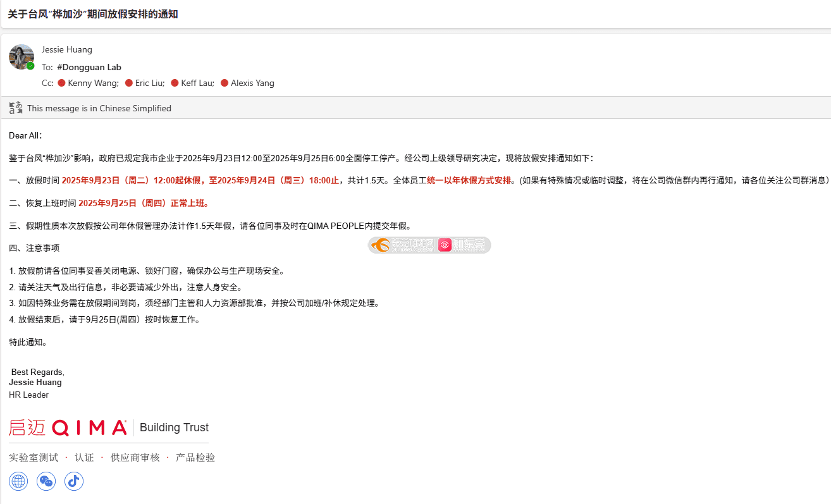
Task: Click the globe website icon in signature
Action: (x=18, y=481)
